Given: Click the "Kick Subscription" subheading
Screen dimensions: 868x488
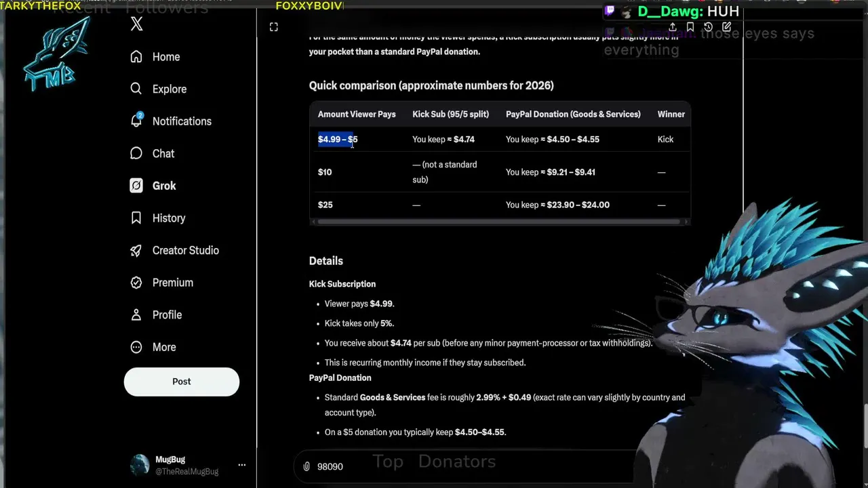Looking at the screenshot, I should (x=342, y=284).
